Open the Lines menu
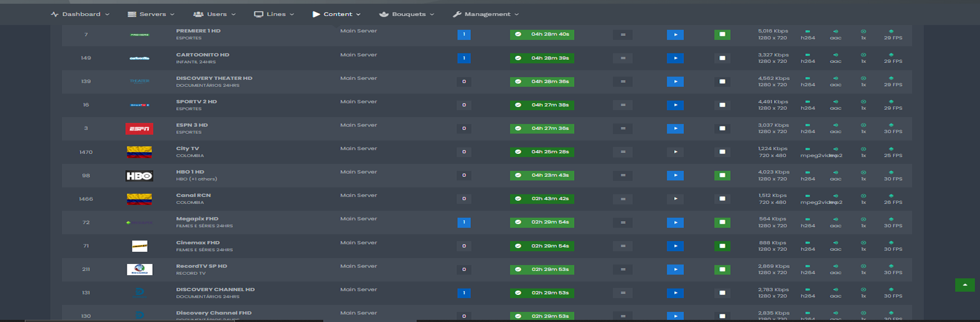 (274, 14)
